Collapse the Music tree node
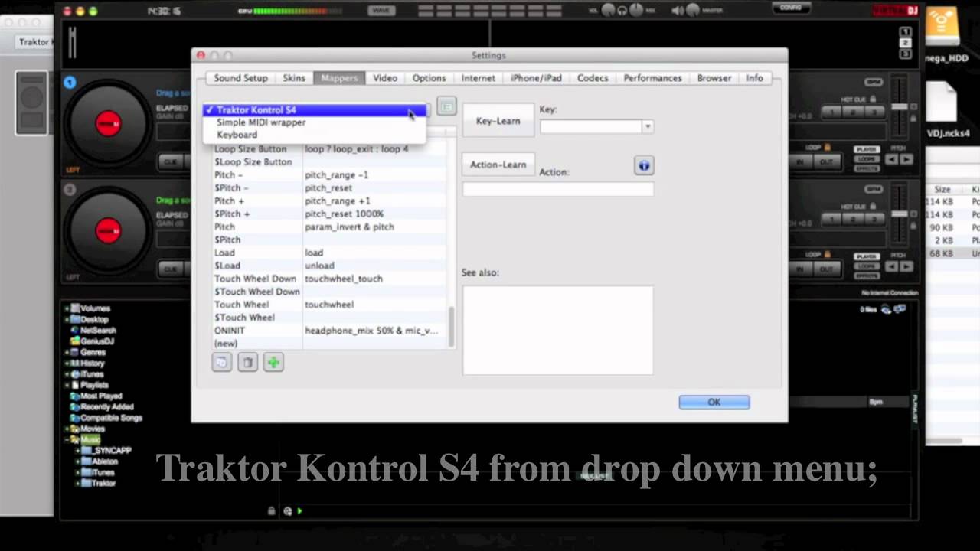 67,440
